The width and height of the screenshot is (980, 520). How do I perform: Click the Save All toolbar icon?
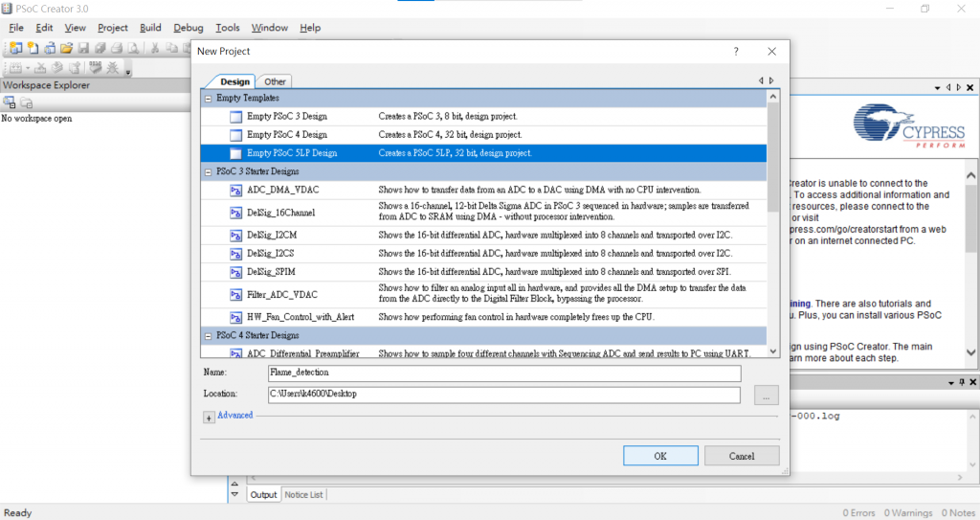tap(100, 48)
